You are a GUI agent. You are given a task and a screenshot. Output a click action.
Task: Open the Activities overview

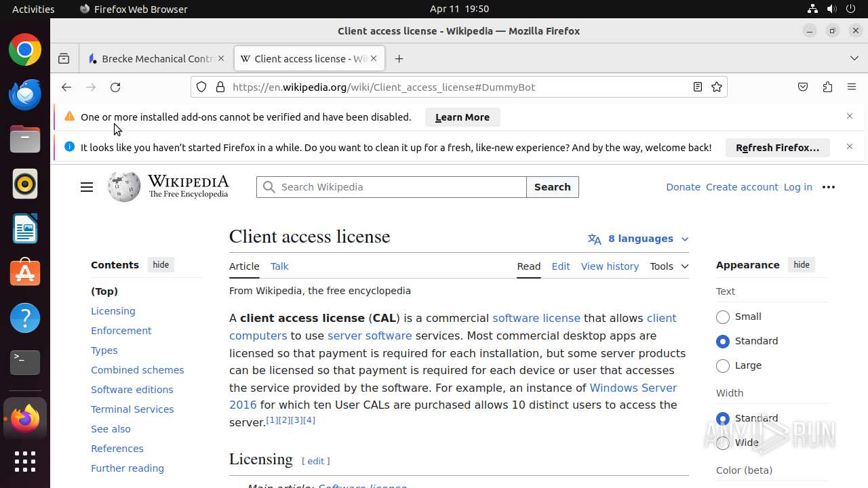[33, 9]
